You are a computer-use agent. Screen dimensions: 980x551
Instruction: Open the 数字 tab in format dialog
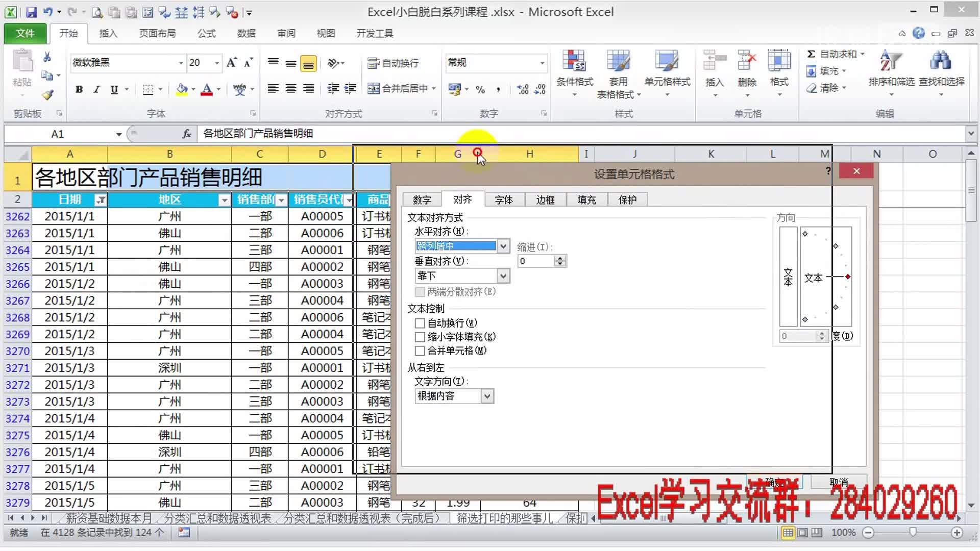pyautogui.click(x=422, y=199)
